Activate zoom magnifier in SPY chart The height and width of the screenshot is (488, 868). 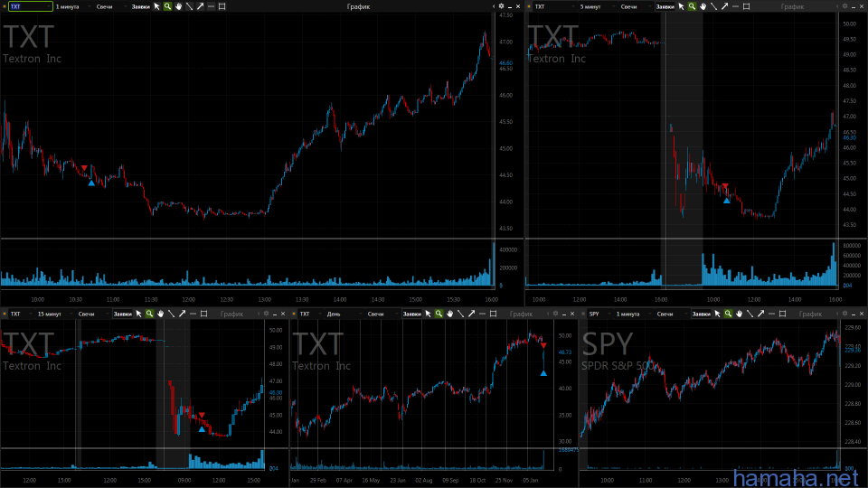[729, 314]
